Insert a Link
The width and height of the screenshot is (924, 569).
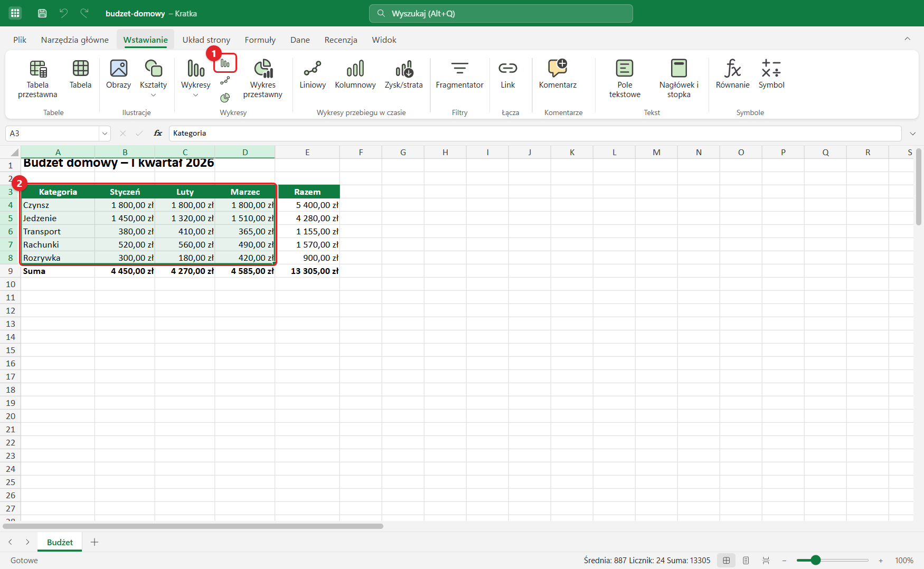(x=508, y=74)
